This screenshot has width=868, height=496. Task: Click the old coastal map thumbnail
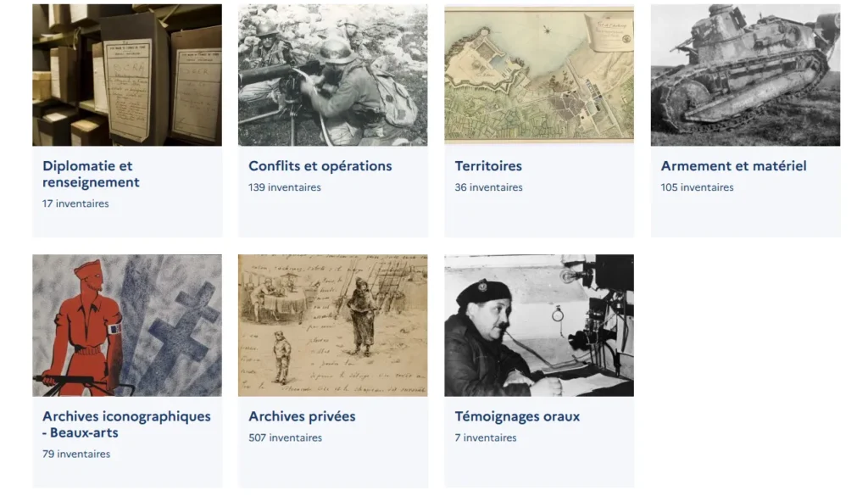(x=539, y=75)
